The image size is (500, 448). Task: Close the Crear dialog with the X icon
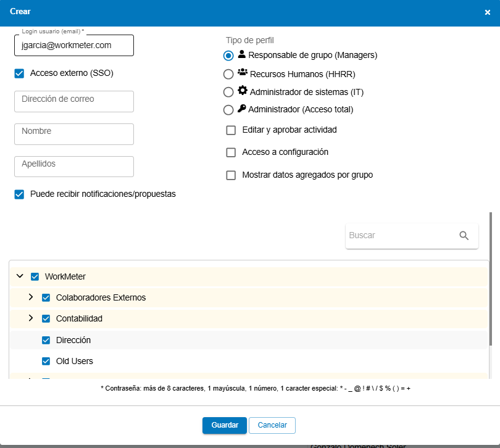tap(488, 11)
